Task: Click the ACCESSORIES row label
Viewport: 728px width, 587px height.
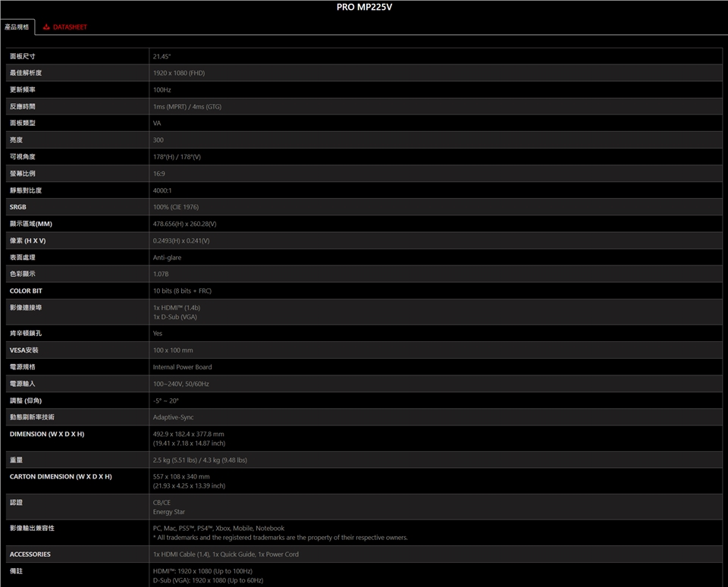Action: (x=30, y=554)
